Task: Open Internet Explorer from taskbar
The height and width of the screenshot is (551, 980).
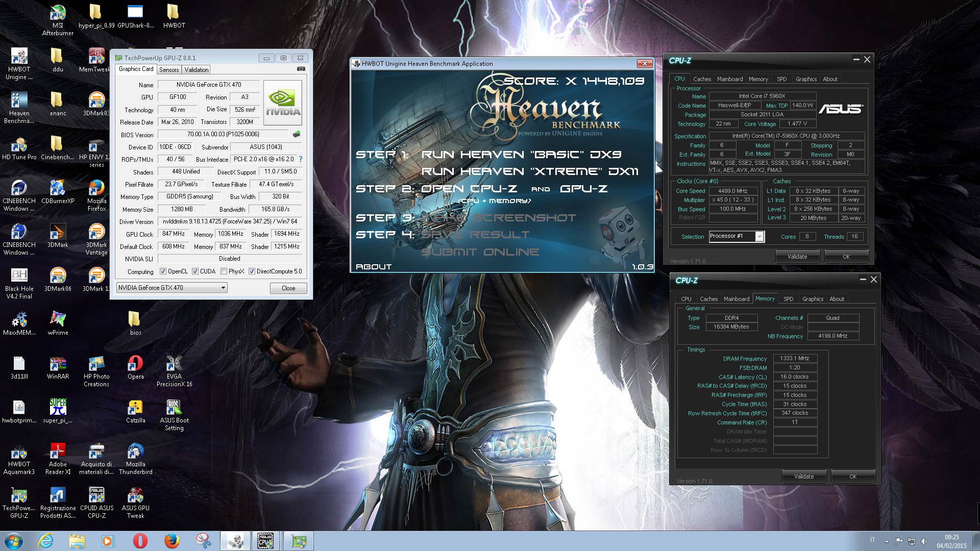Action: [45, 541]
